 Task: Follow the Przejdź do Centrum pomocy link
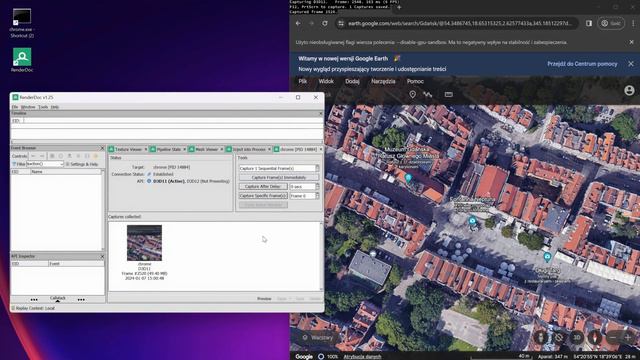tap(582, 64)
